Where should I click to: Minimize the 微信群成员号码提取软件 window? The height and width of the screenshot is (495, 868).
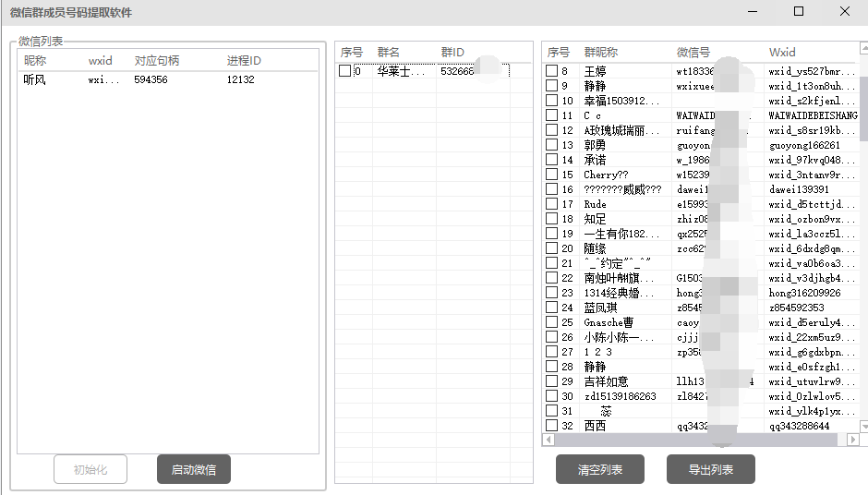coord(753,12)
